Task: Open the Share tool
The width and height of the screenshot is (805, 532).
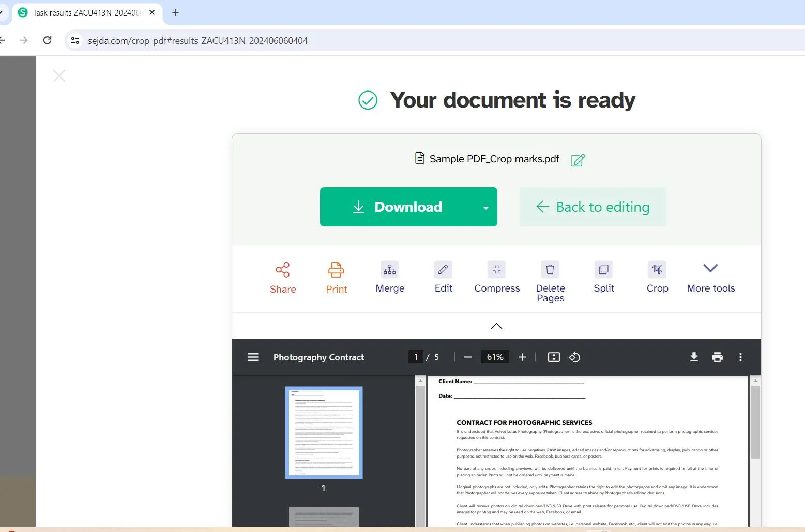Action: 282,278
